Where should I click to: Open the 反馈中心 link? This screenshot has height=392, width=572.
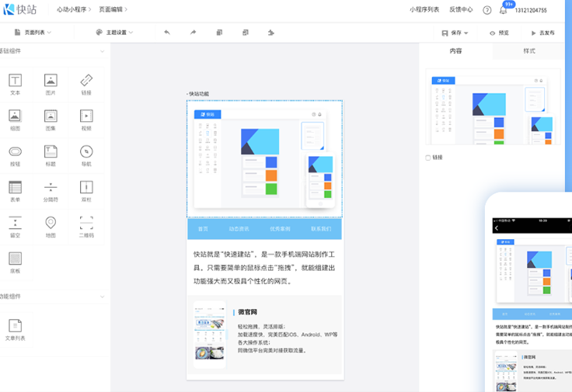click(461, 10)
